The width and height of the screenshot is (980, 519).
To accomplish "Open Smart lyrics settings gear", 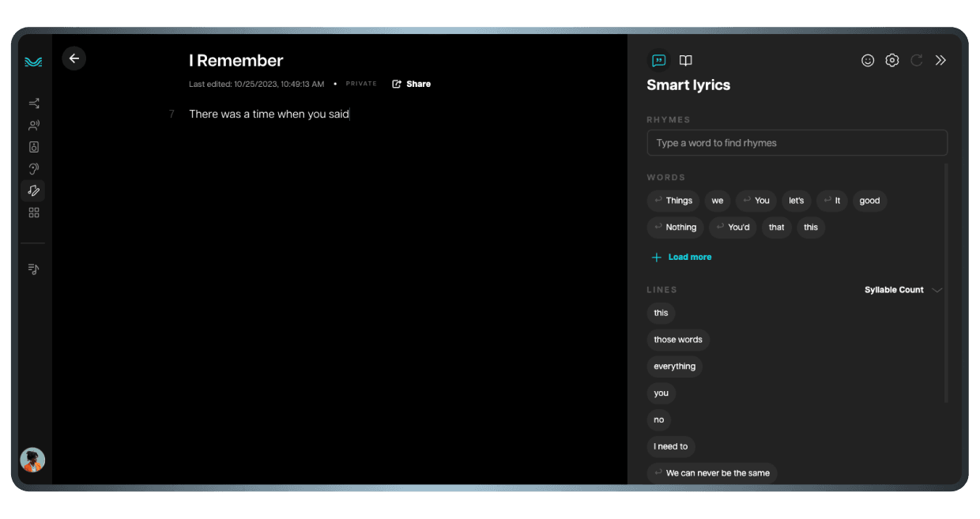I will point(892,61).
